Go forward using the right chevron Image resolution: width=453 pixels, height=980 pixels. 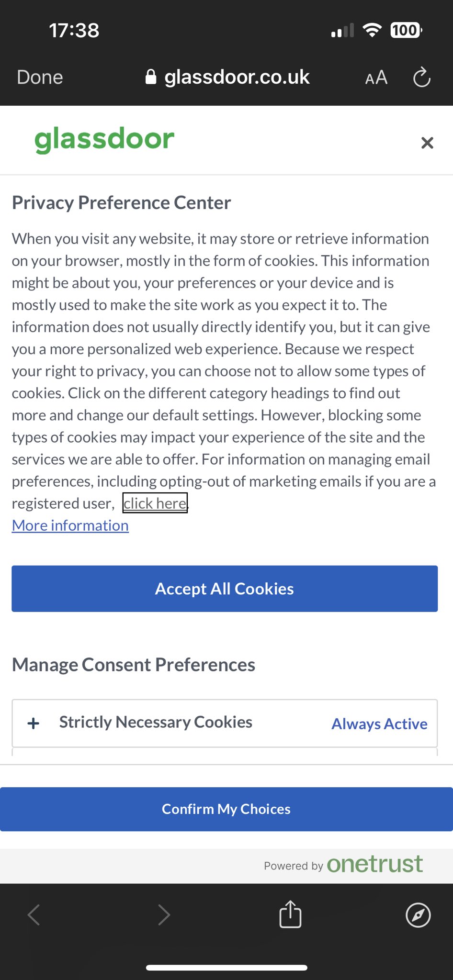164,915
